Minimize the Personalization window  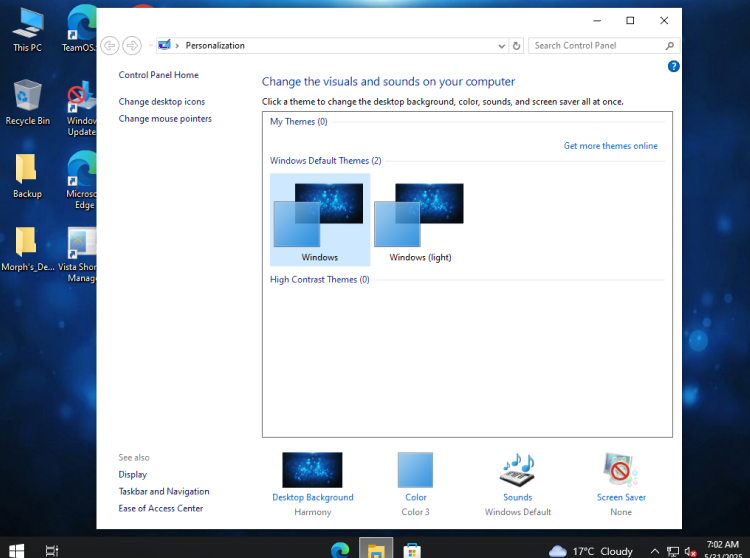[x=597, y=20]
